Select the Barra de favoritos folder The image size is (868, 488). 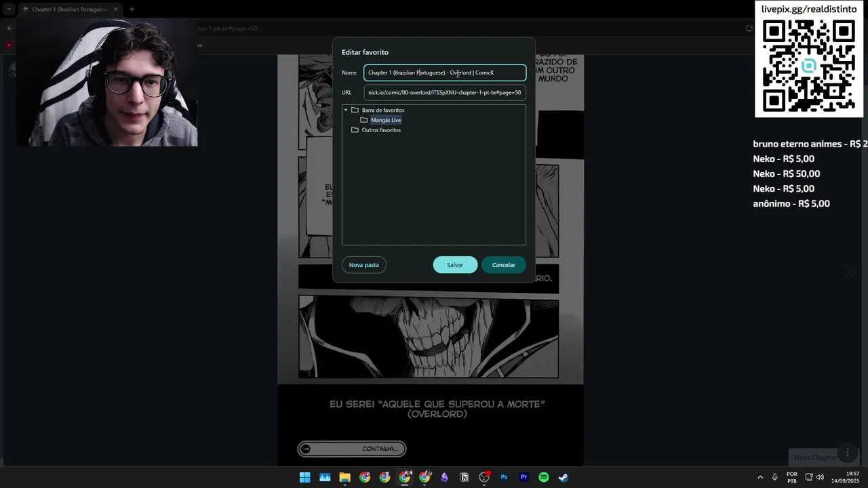coord(382,110)
